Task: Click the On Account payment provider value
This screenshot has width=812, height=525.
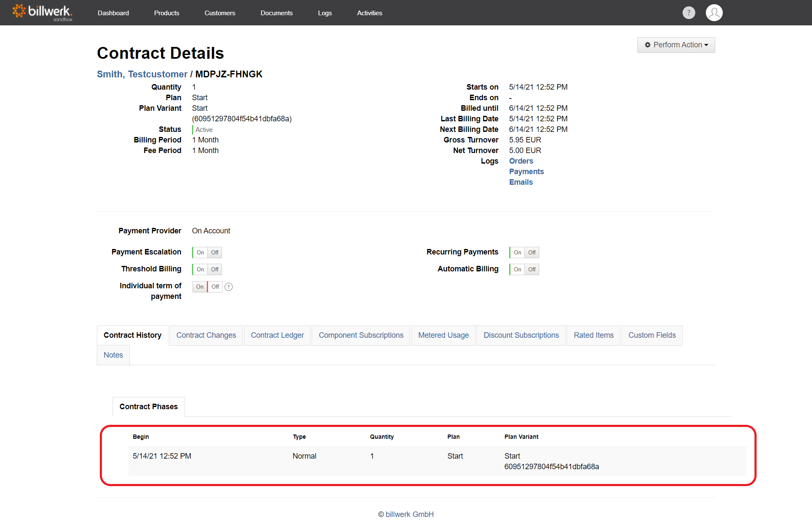Action: tap(211, 231)
